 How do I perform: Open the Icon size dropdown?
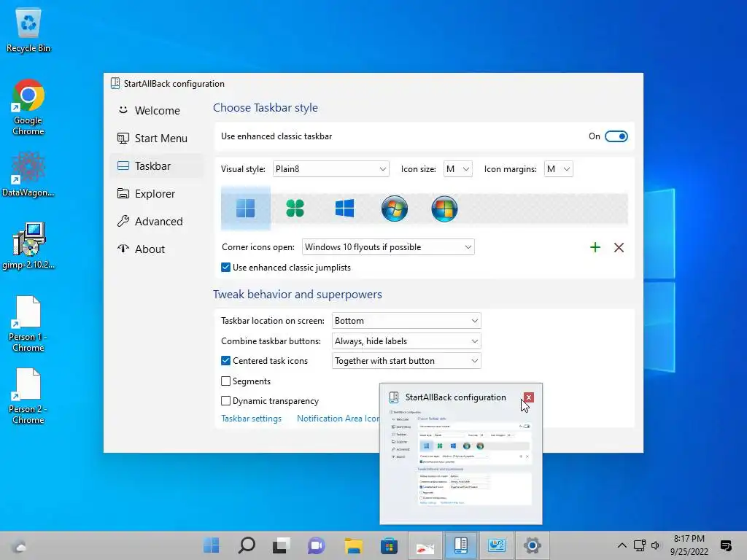[458, 169]
